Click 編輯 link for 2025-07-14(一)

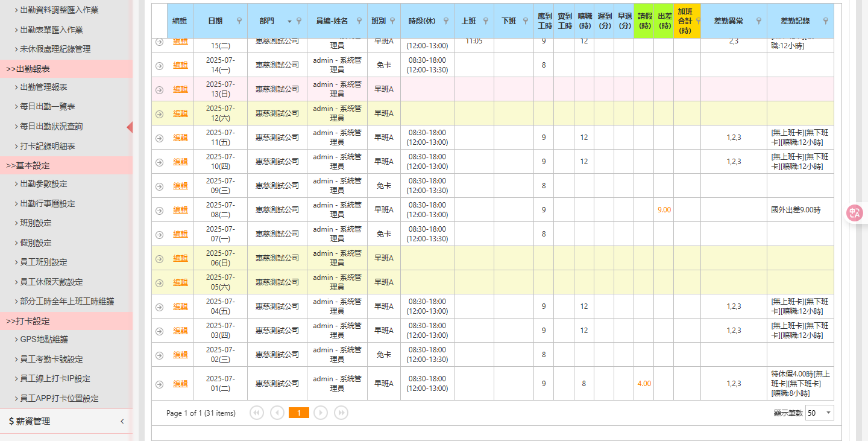coord(180,65)
